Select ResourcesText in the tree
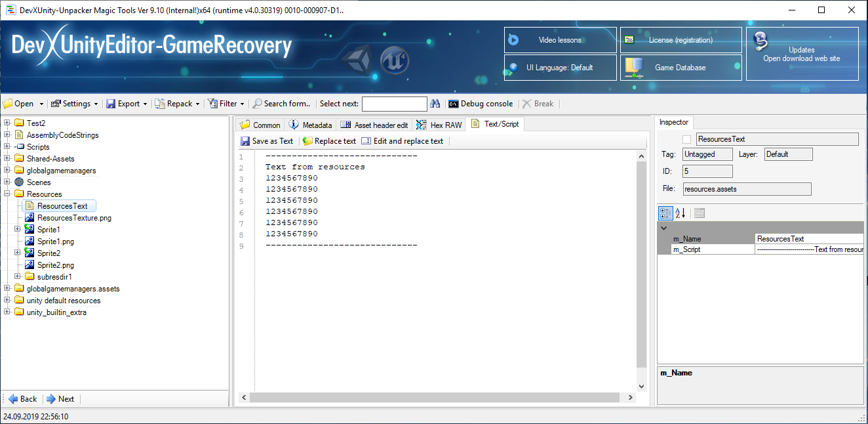The width and height of the screenshot is (868, 424). click(62, 206)
